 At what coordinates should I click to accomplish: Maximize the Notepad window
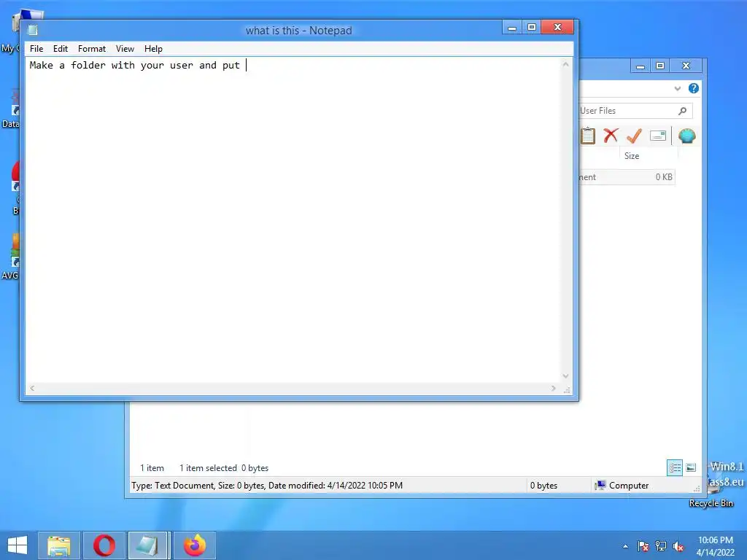pyautogui.click(x=532, y=27)
